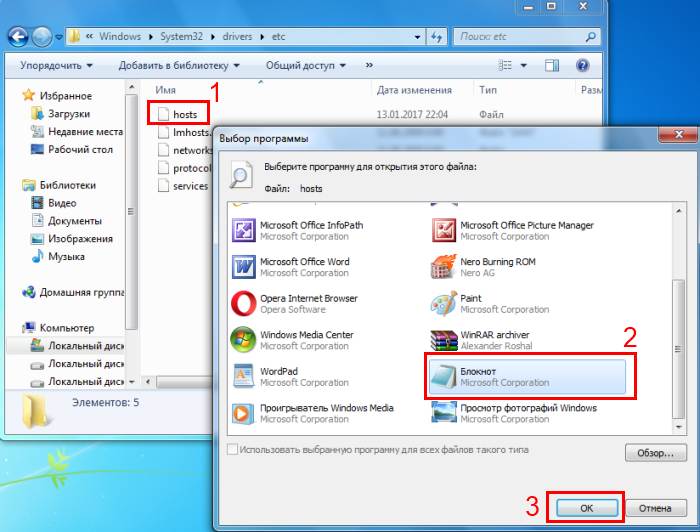The image size is (700, 532).
Task: Open the Упорядочить dropdown menu
Action: (x=56, y=65)
